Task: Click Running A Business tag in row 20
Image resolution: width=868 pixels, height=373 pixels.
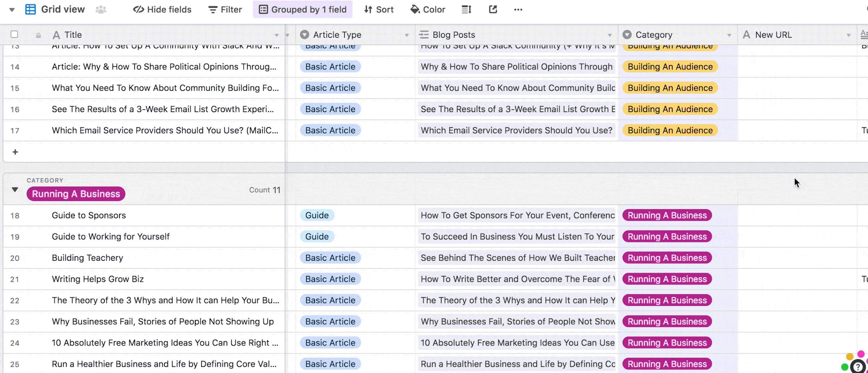Action: [667, 258]
